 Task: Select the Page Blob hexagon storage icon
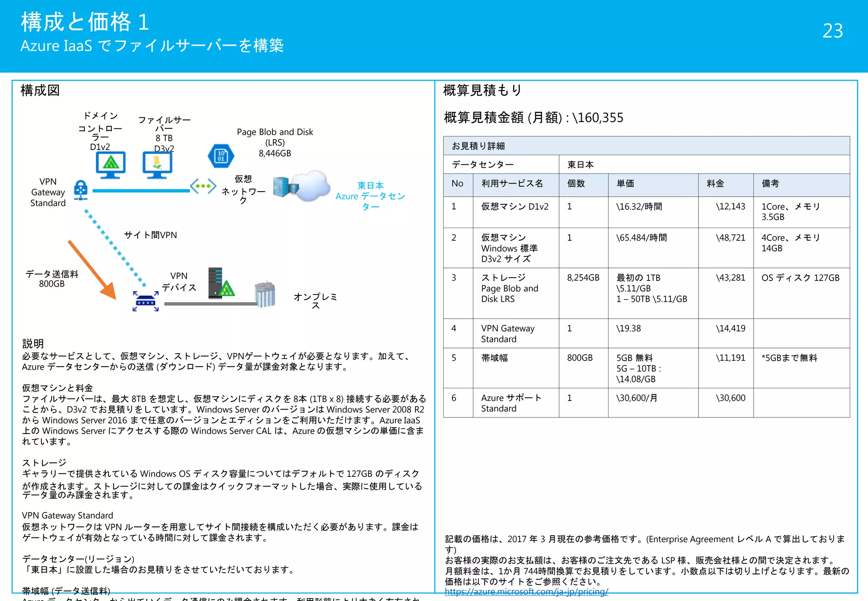pyautogui.click(x=221, y=156)
